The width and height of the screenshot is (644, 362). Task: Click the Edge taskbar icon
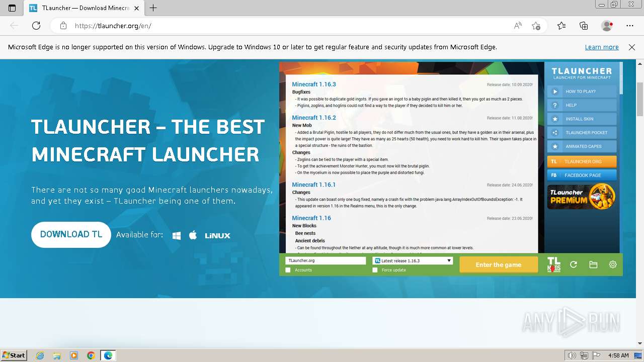[108, 355]
